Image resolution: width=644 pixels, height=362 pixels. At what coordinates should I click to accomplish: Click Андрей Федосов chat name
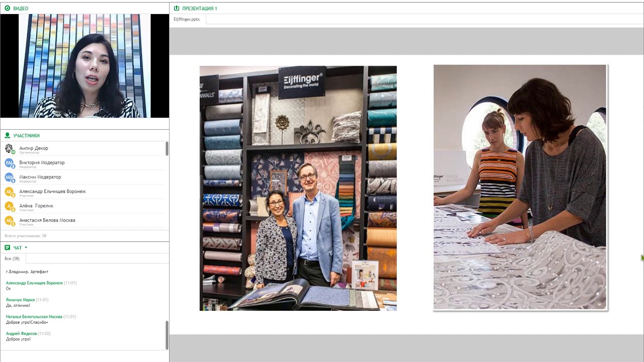[x=22, y=333]
